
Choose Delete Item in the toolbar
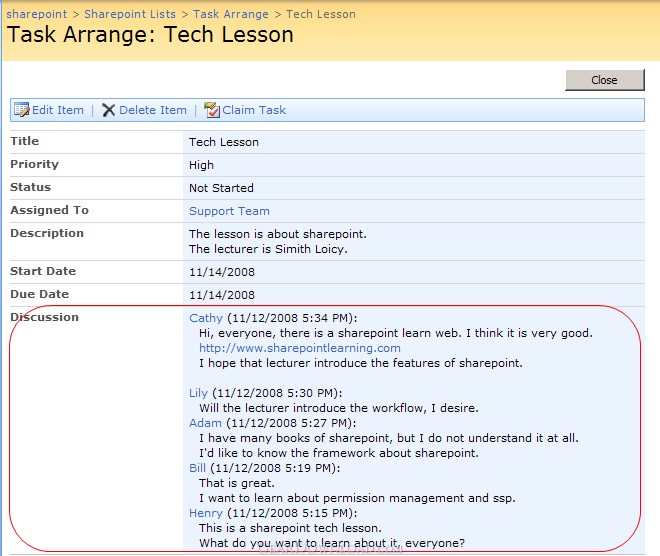click(153, 110)
